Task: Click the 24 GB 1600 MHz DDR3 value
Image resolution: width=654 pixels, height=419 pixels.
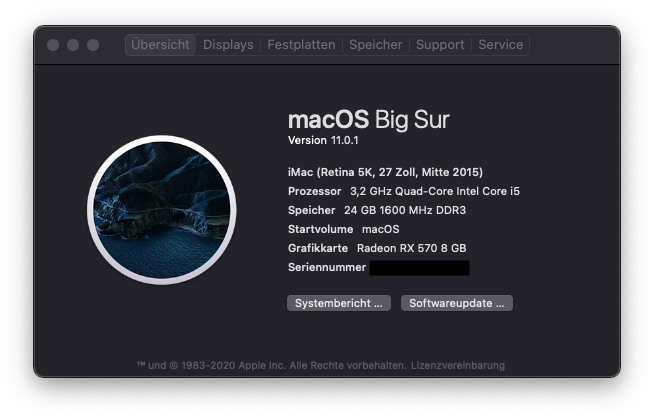Action: 405,210
